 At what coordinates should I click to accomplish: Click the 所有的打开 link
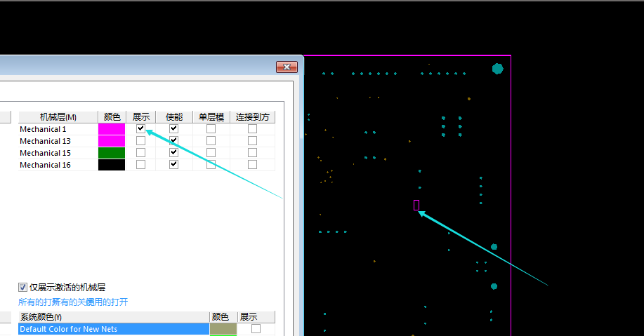tap(34, 302)
